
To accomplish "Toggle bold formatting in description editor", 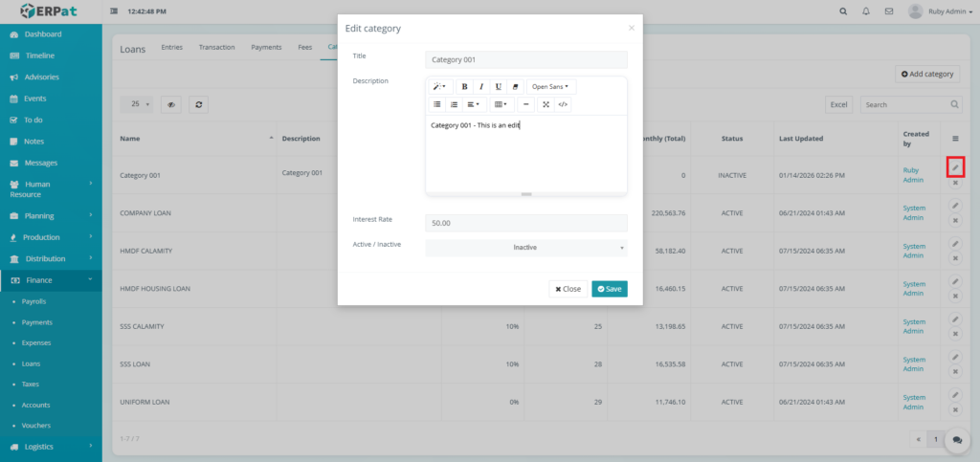I will pos(465,86).
